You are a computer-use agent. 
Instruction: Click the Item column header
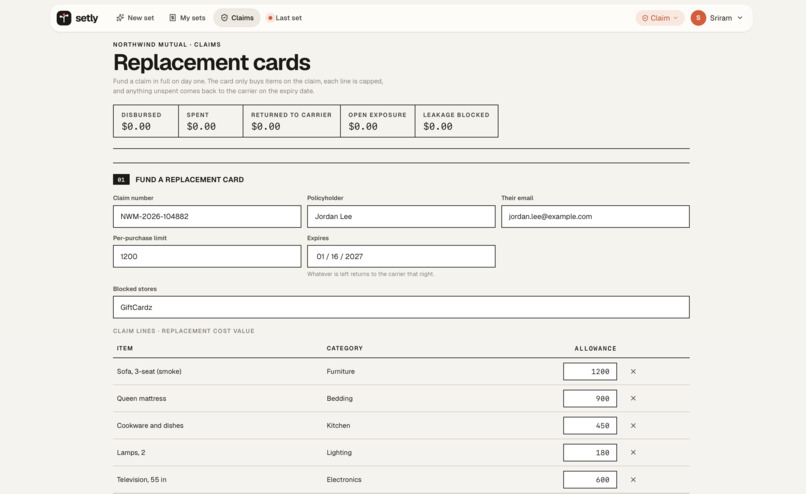[x=125, y=349]
